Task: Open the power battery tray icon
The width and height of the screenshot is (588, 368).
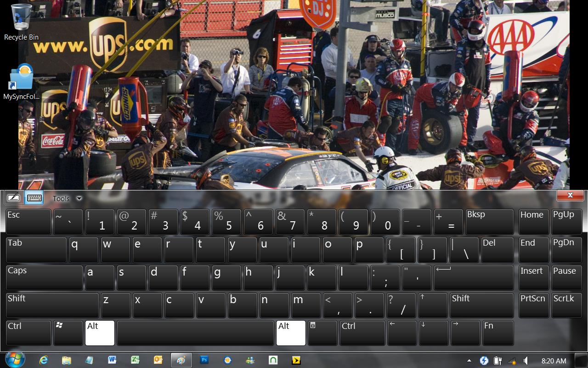Action: pos(498,361)
